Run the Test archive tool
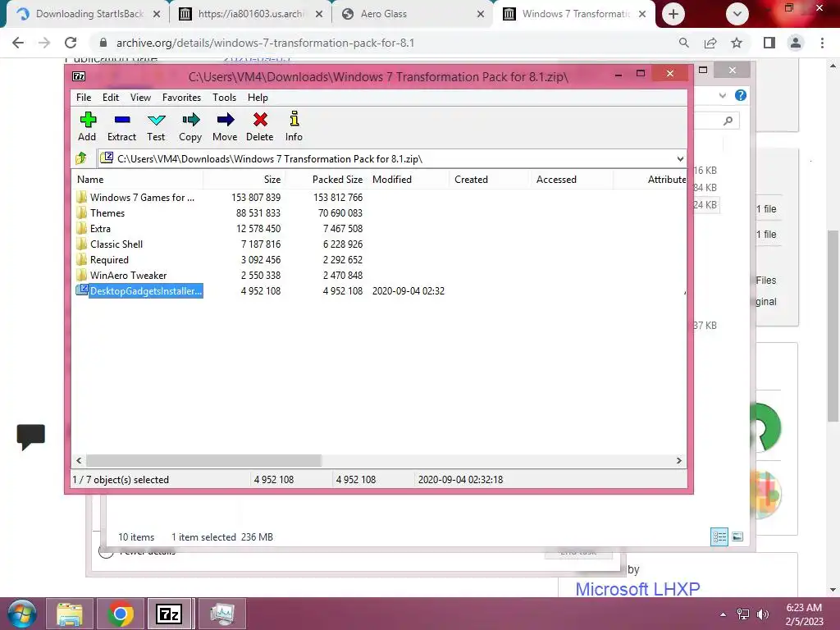Viewport: 840px width, 630px height. pyautogui.click(x=156, y=120)
